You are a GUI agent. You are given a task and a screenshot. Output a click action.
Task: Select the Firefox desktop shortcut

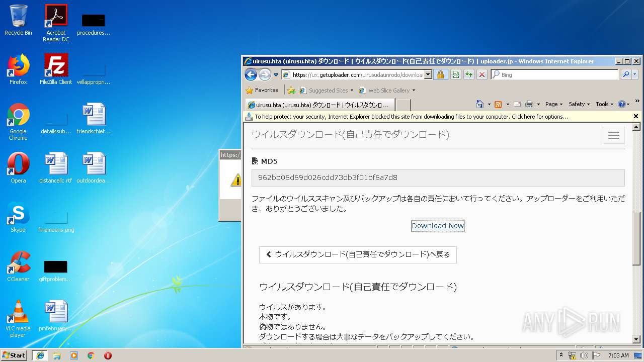(x=18, y=69)
